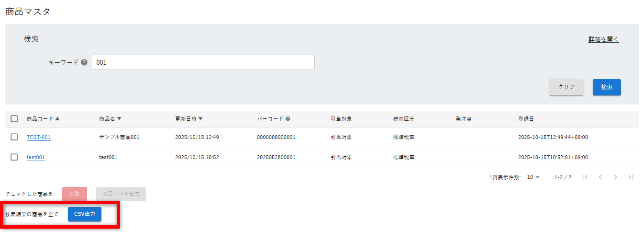Expand detailed search via 詳細を開く
The width and height of the screenshot is (644, 232).
[603, 40]
